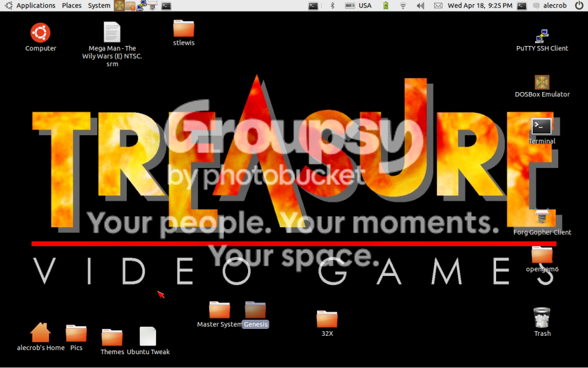Select the Ubuntu Tweak file icon
The image size is (588, 368).
[x=148, y=336]
